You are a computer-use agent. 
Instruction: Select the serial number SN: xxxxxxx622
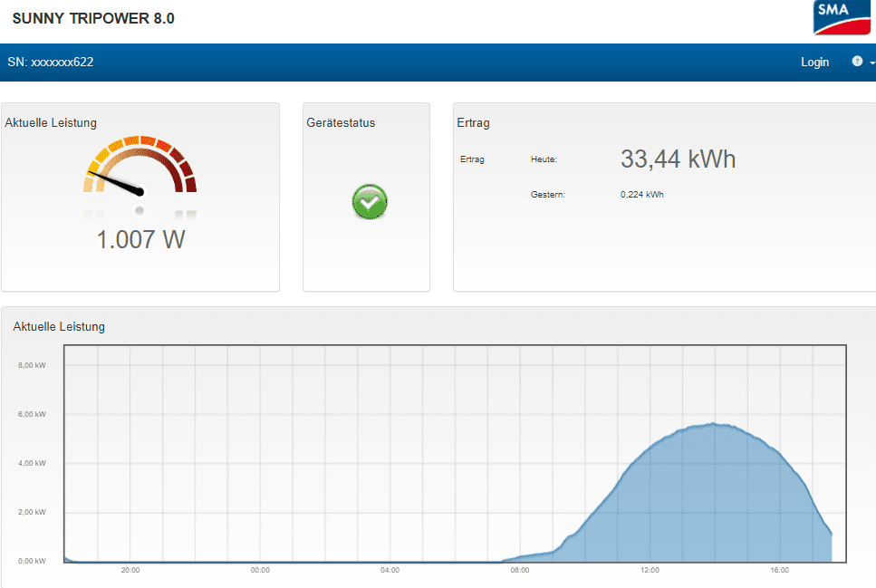tap(51, 62)
